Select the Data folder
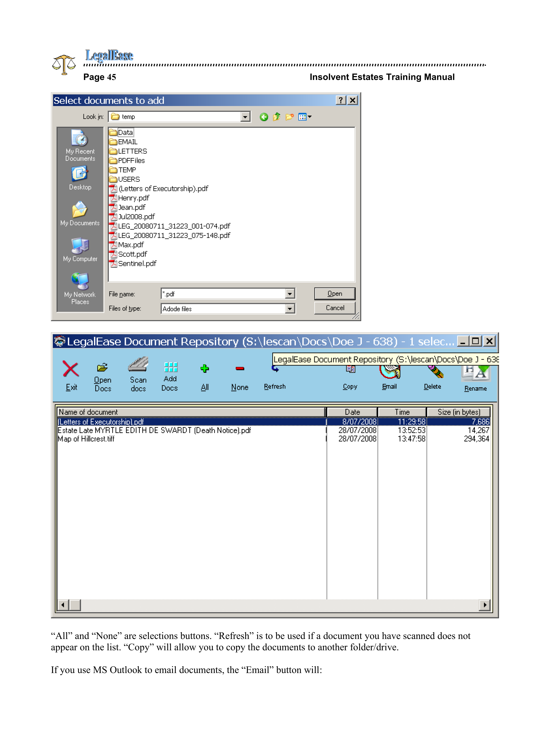 pyautogui.click(x=122, y=132)
